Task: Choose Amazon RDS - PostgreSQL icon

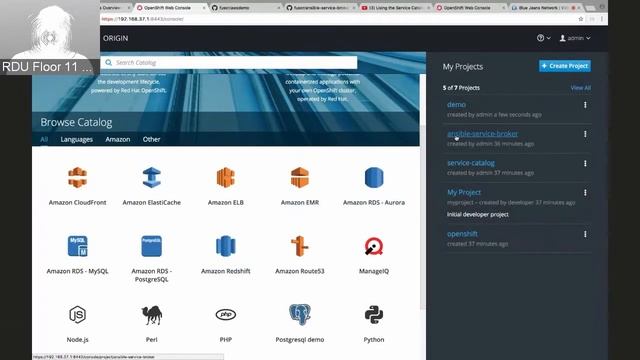Action: pos(151,246)
